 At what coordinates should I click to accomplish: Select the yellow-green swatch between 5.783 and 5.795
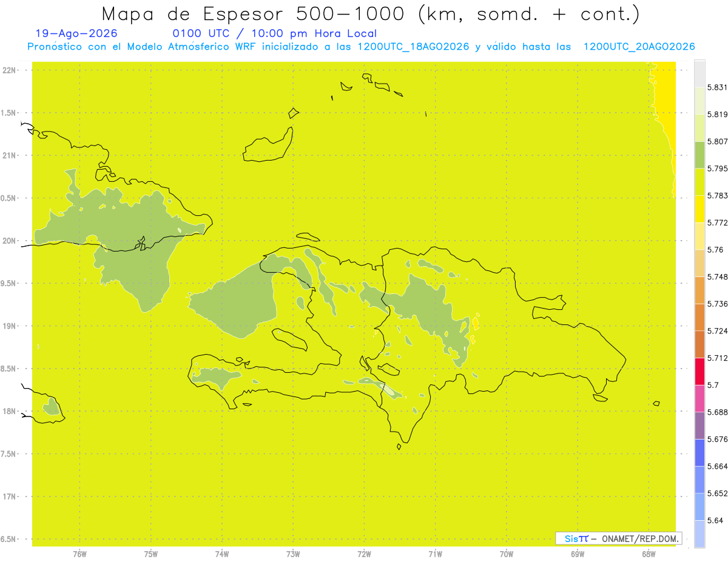coord(699,182)
